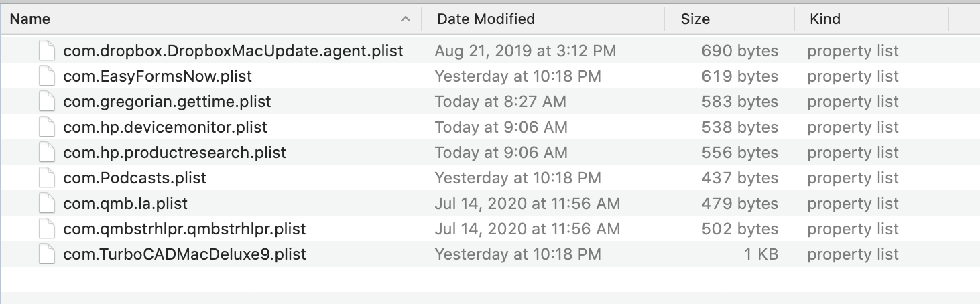Select the com.hp.productresearch.plist document icon

[x=46, y=153]
